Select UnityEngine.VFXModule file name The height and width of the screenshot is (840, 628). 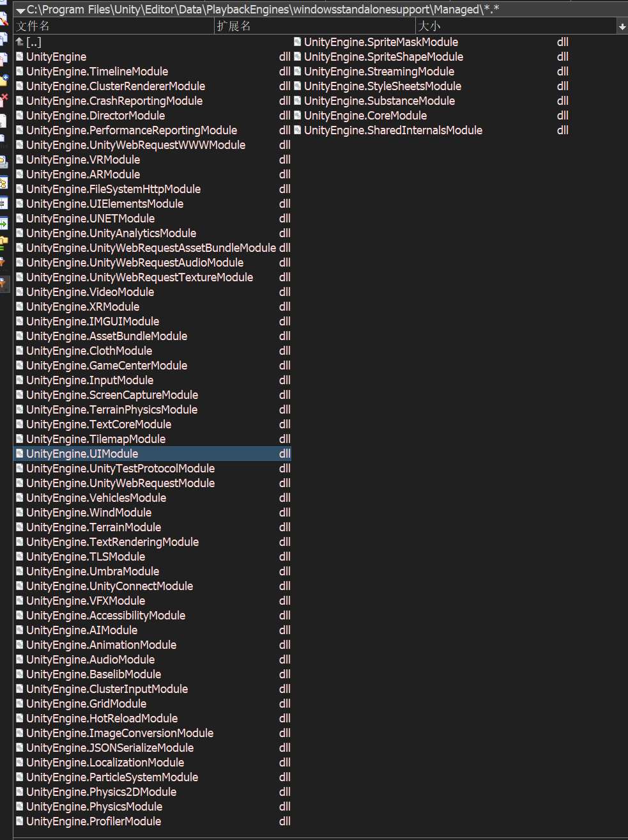point(86,601)
